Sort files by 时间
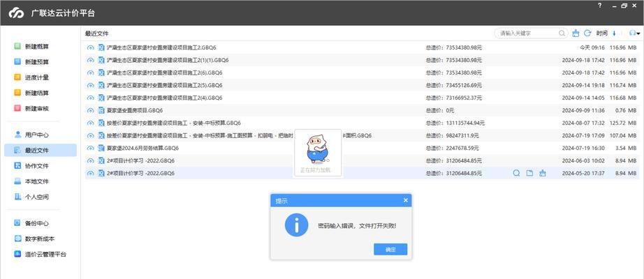The image size is (644, 279). [x=601, y=33]
